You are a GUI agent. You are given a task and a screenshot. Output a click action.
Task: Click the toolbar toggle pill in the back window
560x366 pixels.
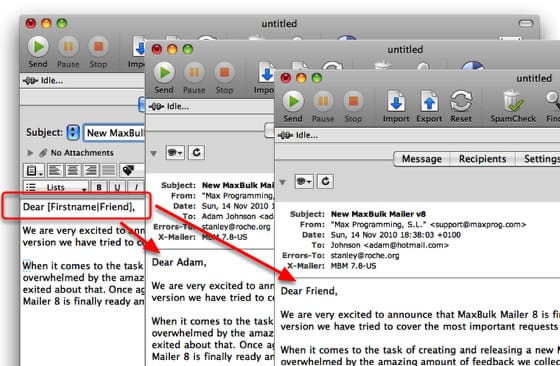point(526,24)
